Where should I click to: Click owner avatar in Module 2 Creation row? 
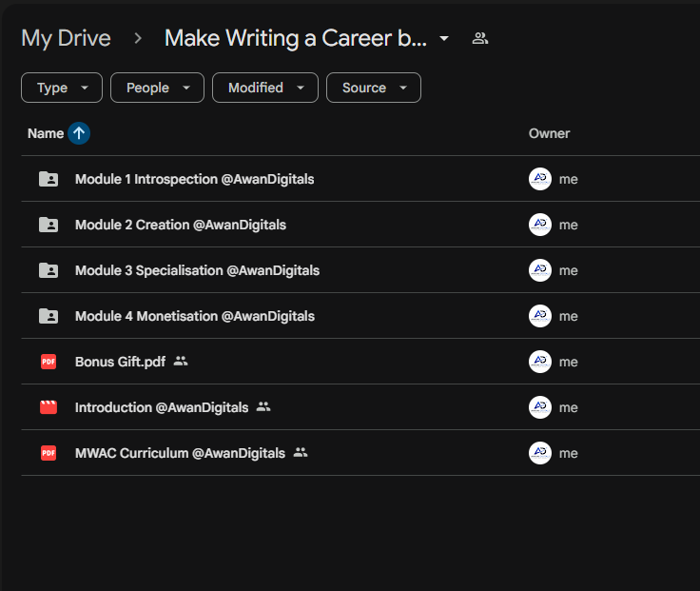tap(540, 225)
